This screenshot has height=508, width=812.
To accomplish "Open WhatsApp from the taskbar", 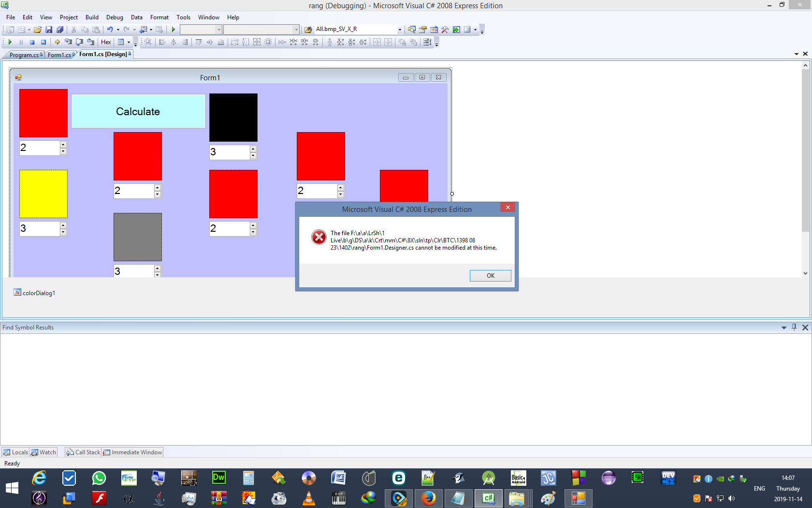I will (99, 478).
